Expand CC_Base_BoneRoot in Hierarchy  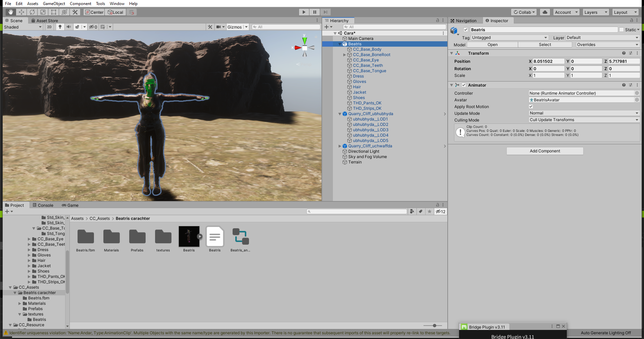344,55
